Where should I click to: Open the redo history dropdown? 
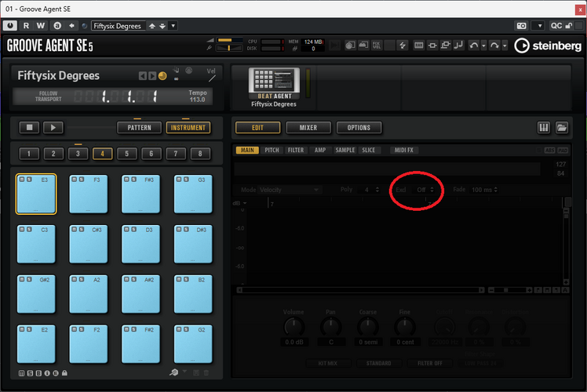[505, 45]
